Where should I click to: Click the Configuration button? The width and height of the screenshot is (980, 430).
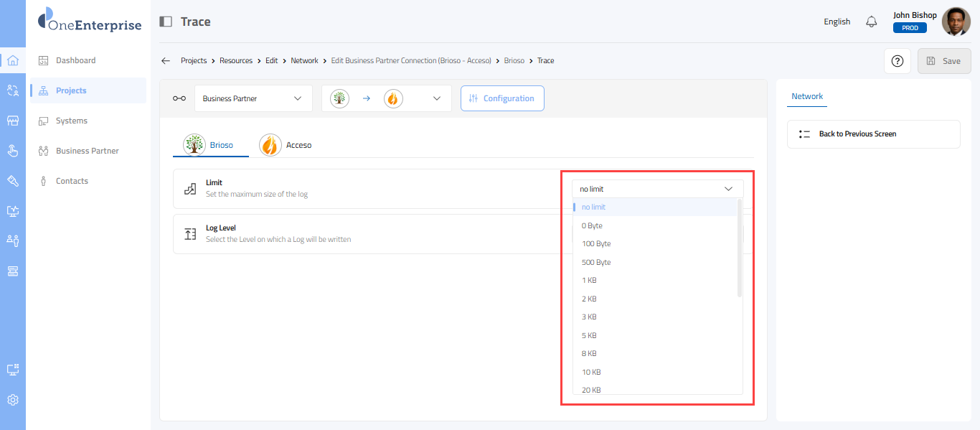(502, 98)
